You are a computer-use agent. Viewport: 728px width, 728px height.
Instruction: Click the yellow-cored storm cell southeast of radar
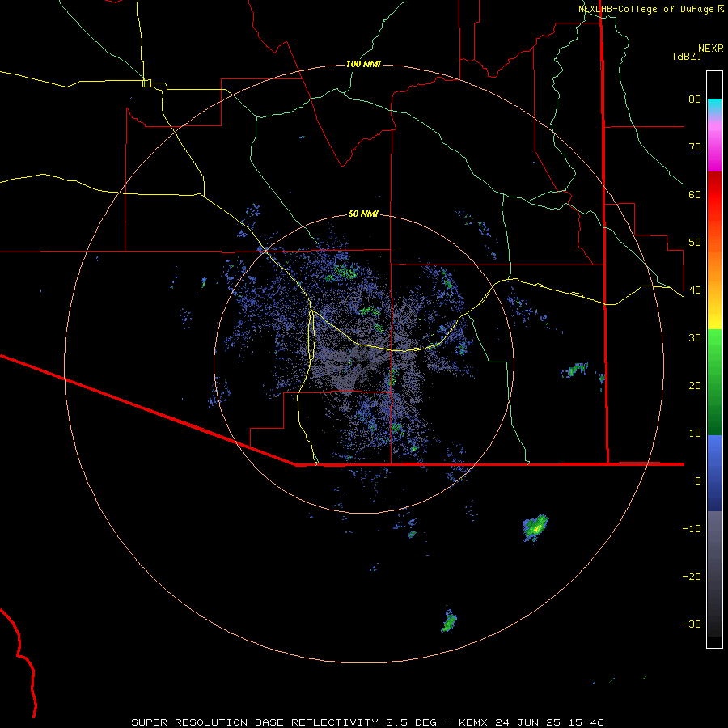click(x=535, y=528)
